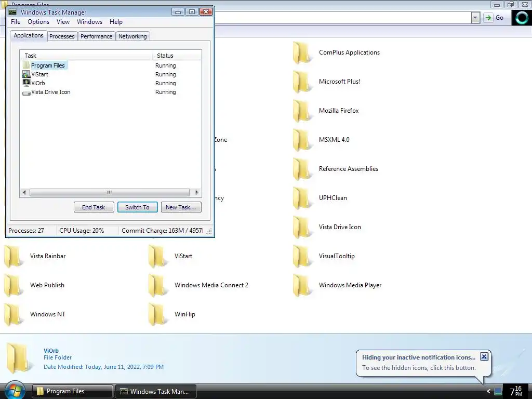Switch to the Networking tab
Viewport: 532px width, 399px height.
coord(132,36)
